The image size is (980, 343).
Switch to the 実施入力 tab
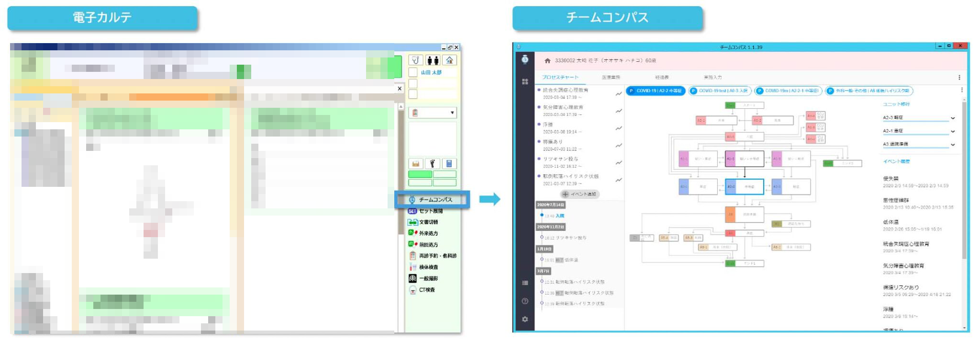tap(713, 77)
